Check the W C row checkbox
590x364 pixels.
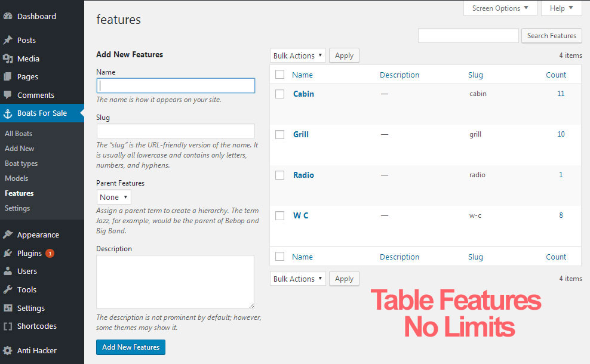(x=279, y=215)
